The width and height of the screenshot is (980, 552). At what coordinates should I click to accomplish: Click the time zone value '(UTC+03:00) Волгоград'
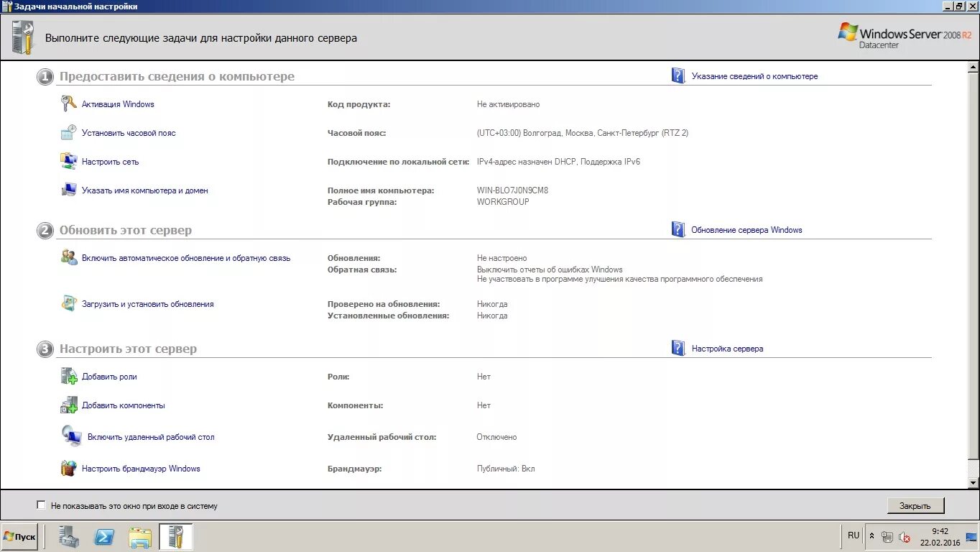pyautogui.click(x=583, y=133)
